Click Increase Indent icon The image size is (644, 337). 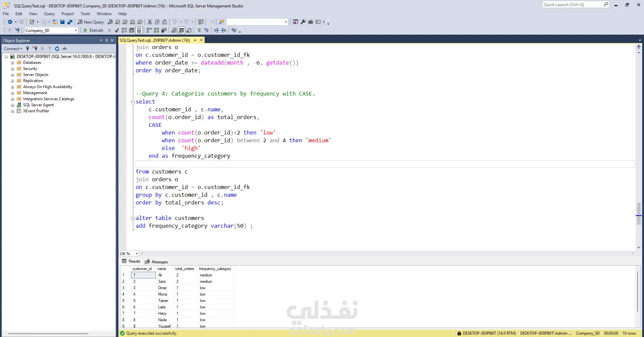tap(224, 30)
